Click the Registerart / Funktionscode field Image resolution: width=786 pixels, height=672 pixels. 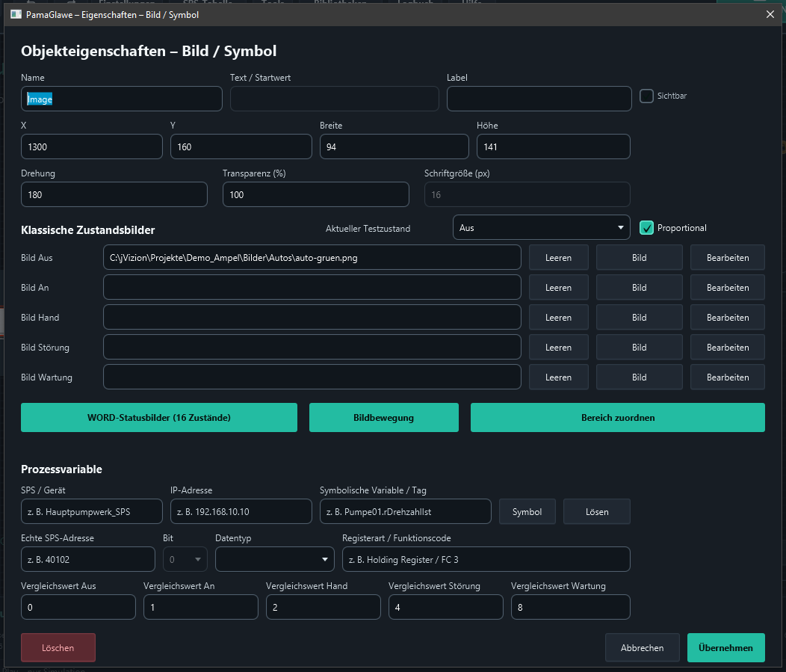pyautogui.click(x=486, y=559)
